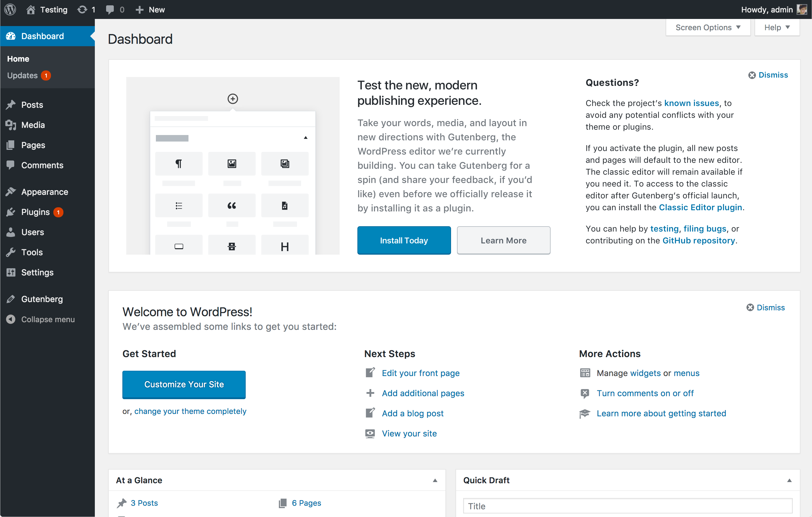Click the screen icon beside View your site
The height and width of the screenshot is (517, 812).
[370, 433]
